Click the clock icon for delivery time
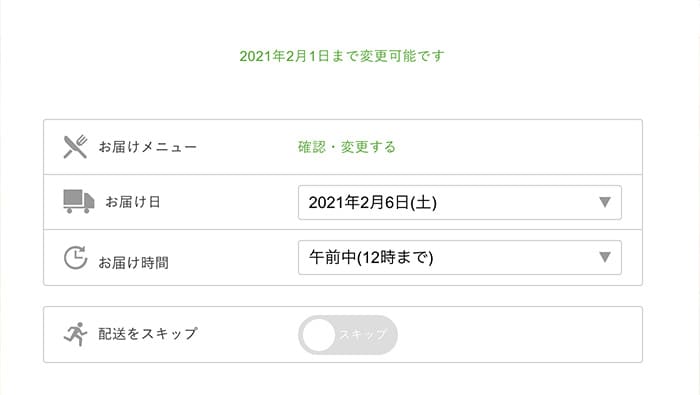The width and height of the screenshot is (700, 395). [x=75, y=258]
